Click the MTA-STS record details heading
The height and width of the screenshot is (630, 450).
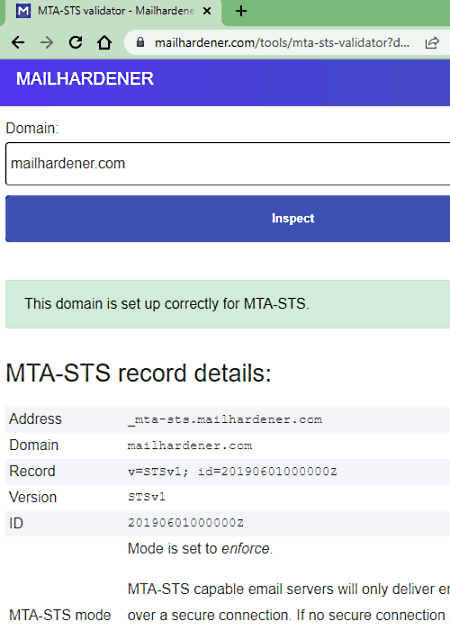[x=139, y=373]
